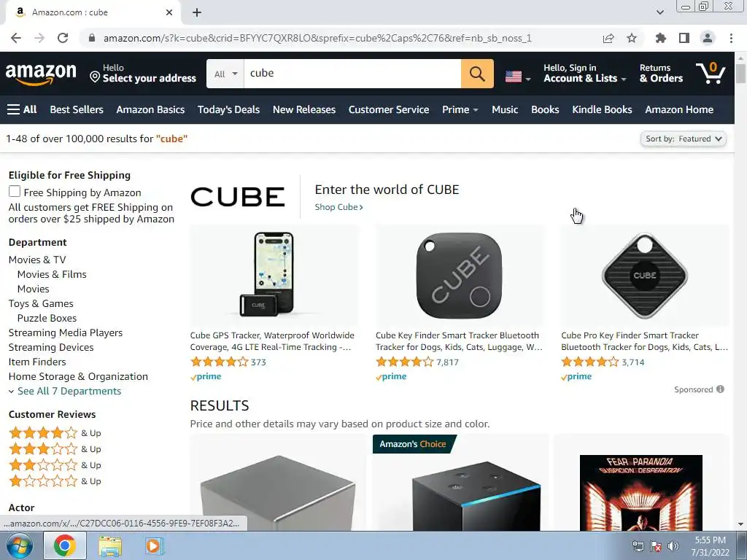
Task: Open the US flag language selector
Action: click(x=518, y=77)
